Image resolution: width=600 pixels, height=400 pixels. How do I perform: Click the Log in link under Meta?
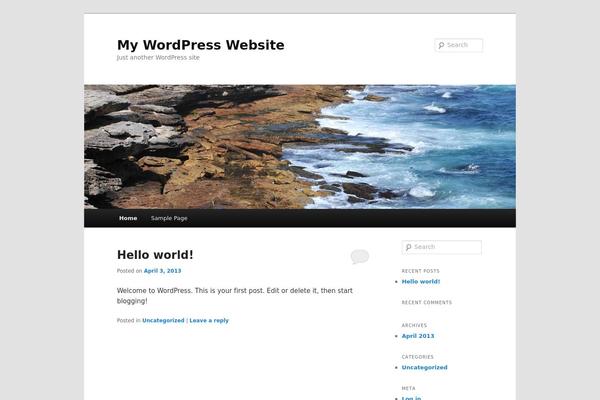(x=411, y=398)
